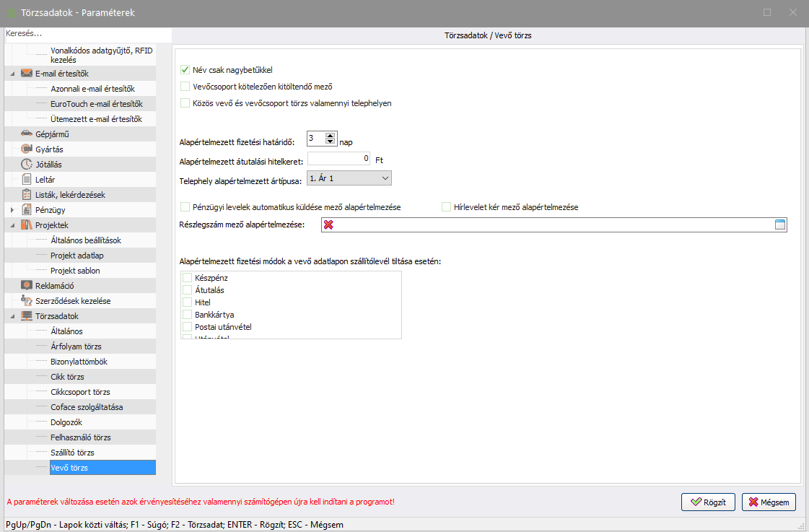809x532 pixels.
Task: Click the Gépjármű car icon
Action: click(27, 134)
